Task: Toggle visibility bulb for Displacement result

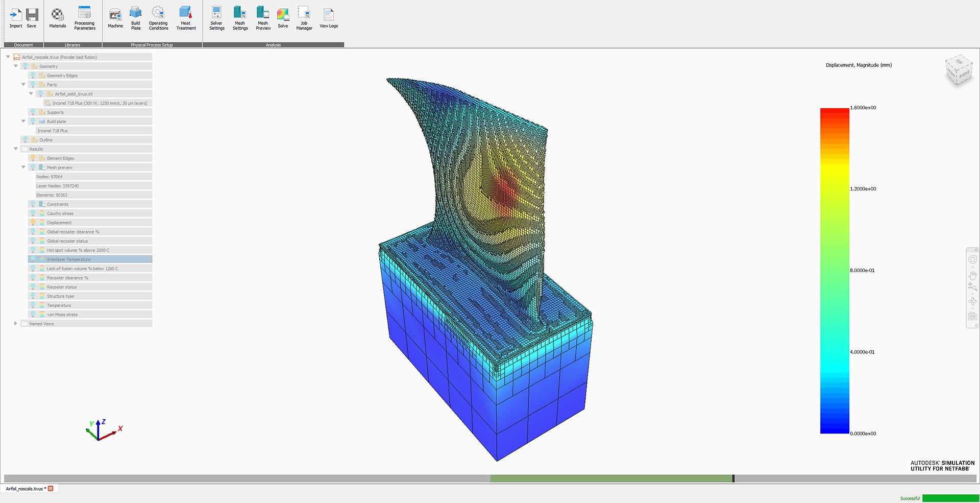Action: (33, 223)
